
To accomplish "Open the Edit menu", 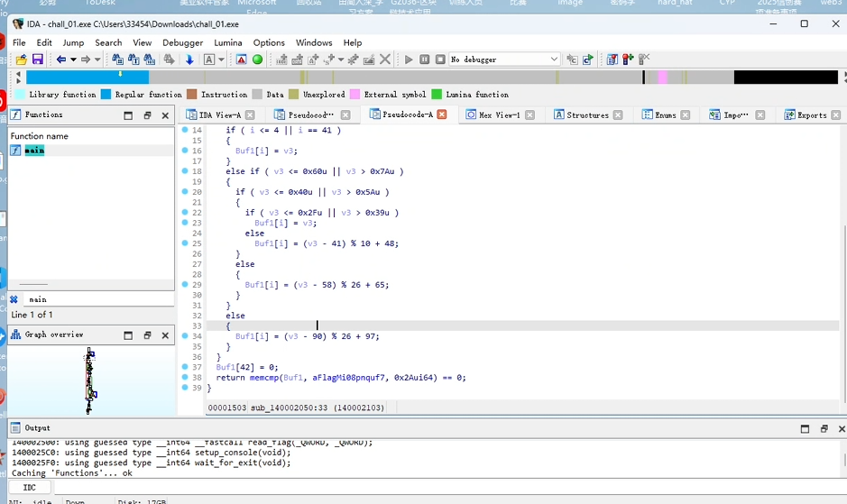I will (x=44, y=42).
